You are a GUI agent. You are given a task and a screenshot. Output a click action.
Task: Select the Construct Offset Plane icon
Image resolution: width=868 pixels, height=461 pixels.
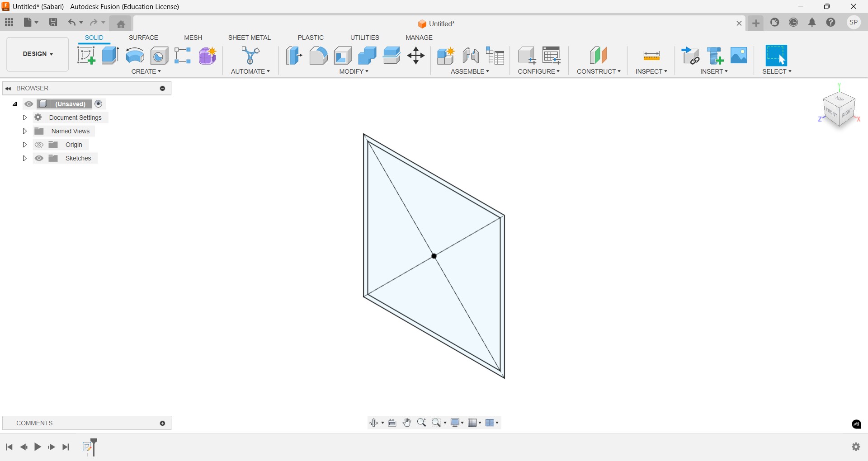tap(599, 56)
